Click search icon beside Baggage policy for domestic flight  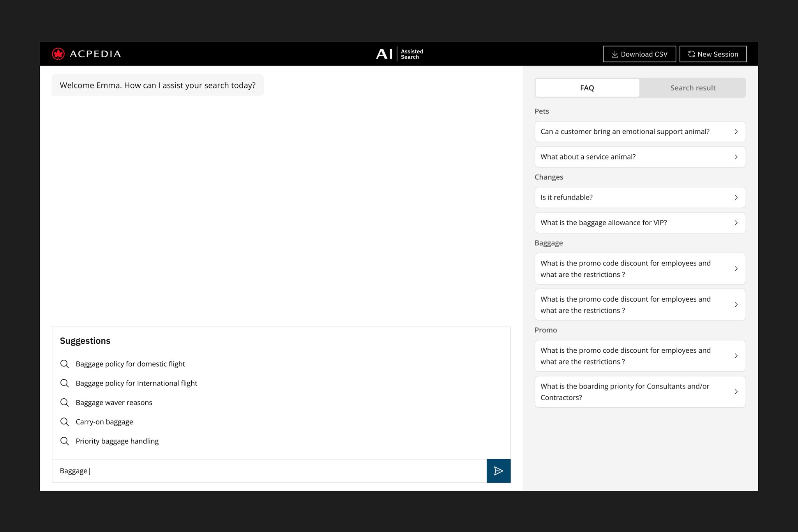65,364
